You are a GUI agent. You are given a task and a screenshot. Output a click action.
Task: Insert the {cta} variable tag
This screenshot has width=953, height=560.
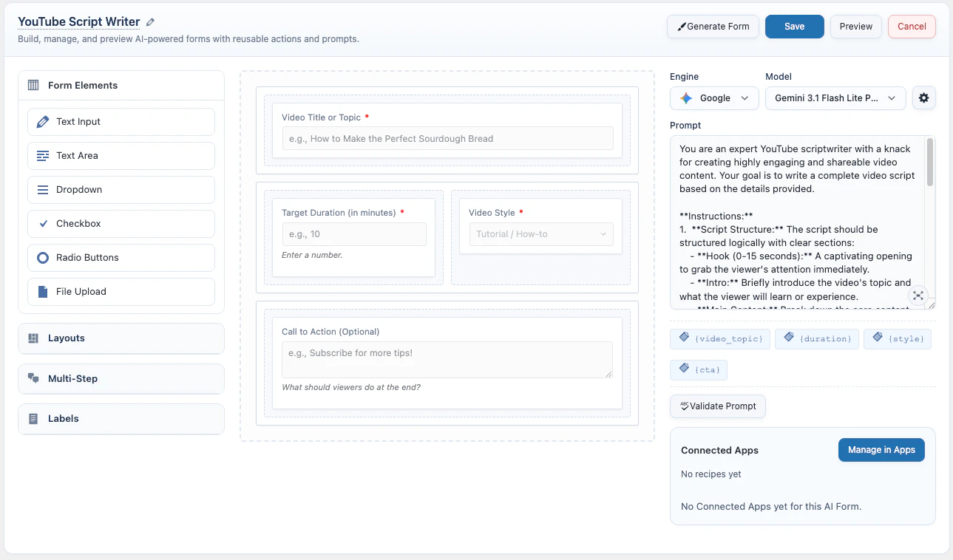point(698,369)
